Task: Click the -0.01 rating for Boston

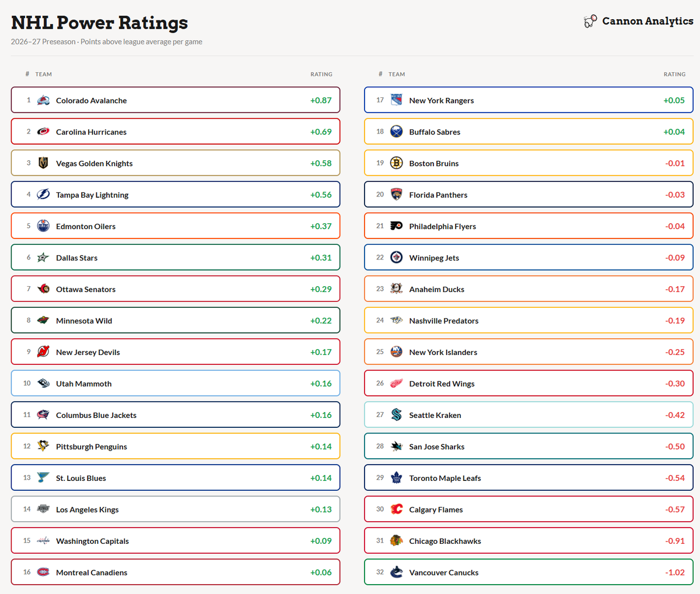Action: pos(675,163)
